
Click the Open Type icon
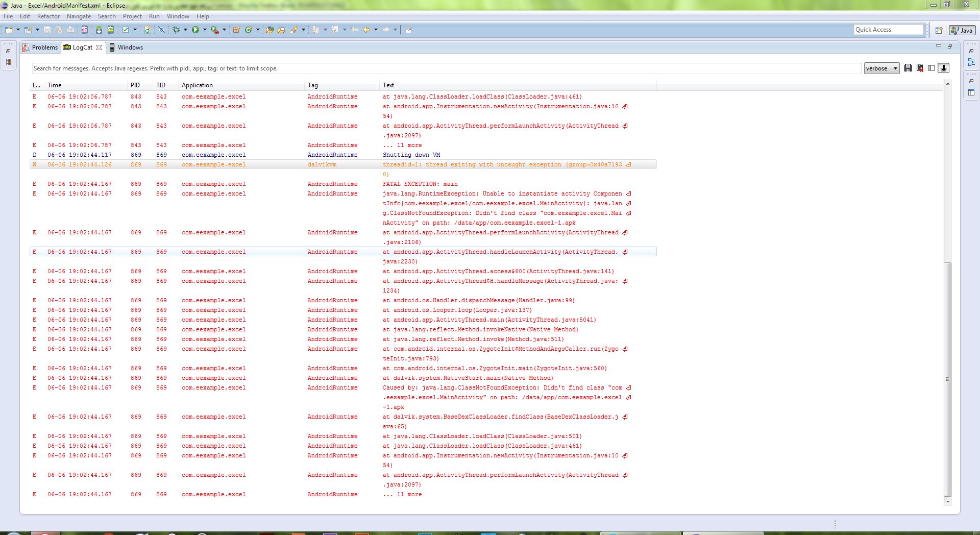click(x=270, y=30)
